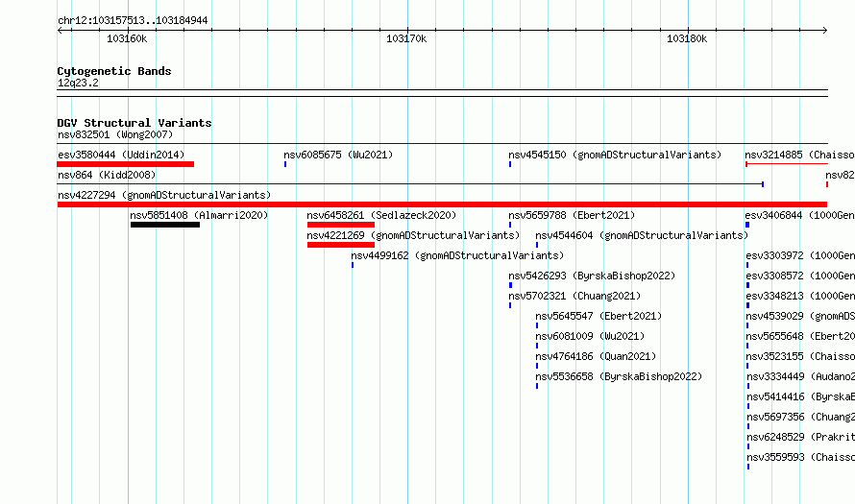
Task: Open variant nsv5702321 (Chuang2021)
Action: pyautogui.click(x=574, y=296)
